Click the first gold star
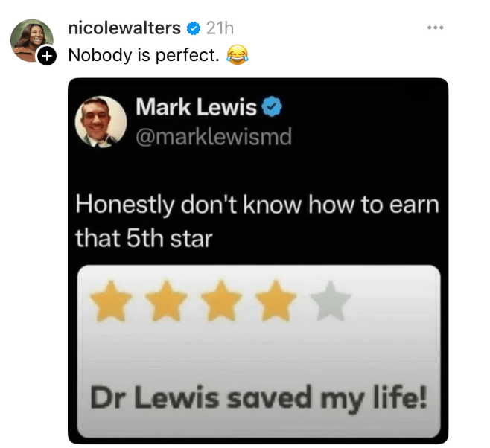 tap(111, 301)
